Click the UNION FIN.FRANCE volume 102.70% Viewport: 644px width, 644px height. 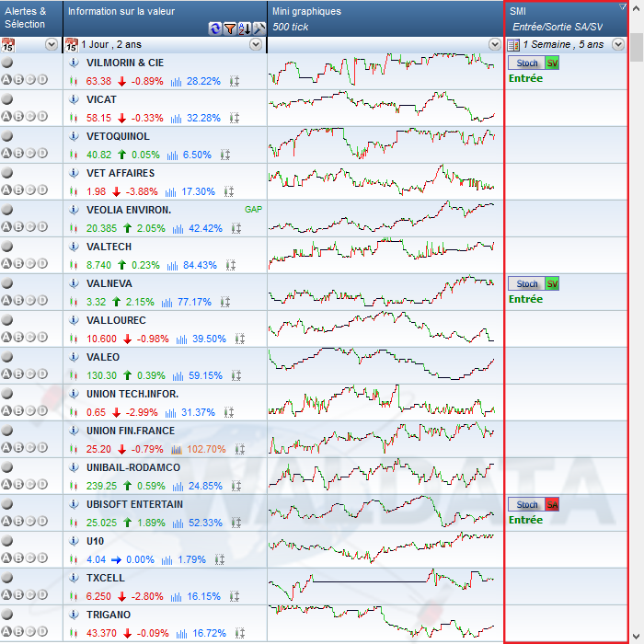coord(206,449)
